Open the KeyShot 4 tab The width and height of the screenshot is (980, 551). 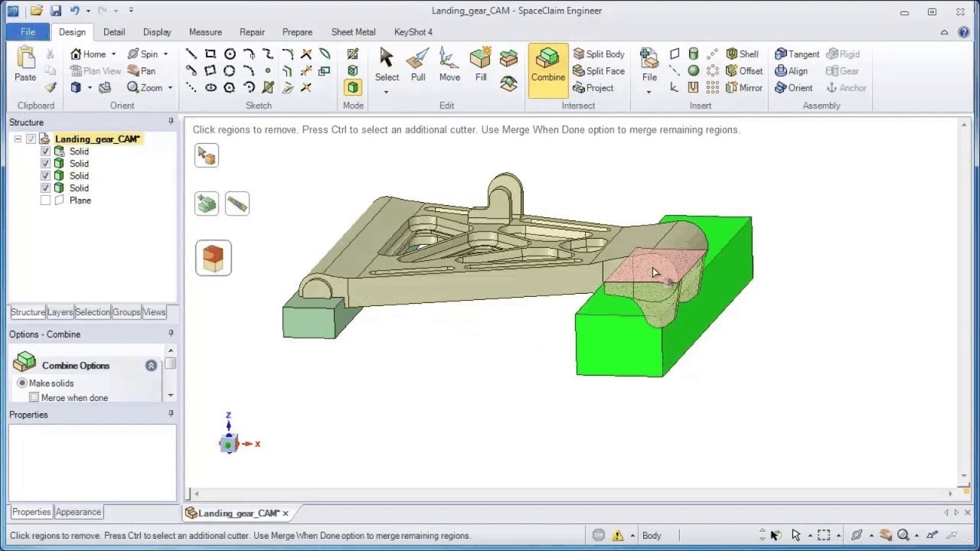click(x=413, y=32)
